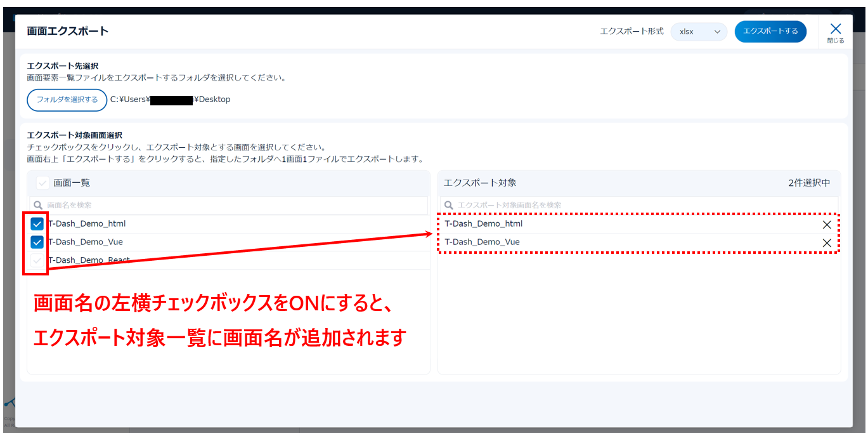Image resolution: width=868 pixels, height=436 pixels.
Task: Focus the エクスポート対象画面名を検索 search field
Action: click(x=640, y=206)
